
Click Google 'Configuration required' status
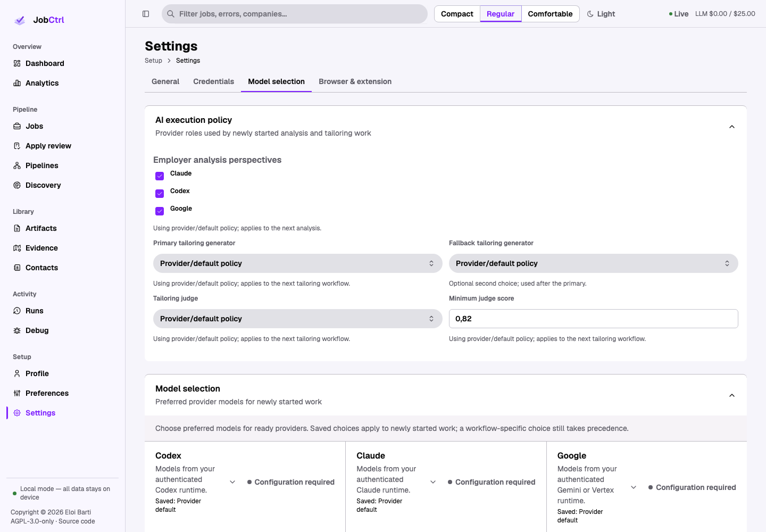coord(692,487)
